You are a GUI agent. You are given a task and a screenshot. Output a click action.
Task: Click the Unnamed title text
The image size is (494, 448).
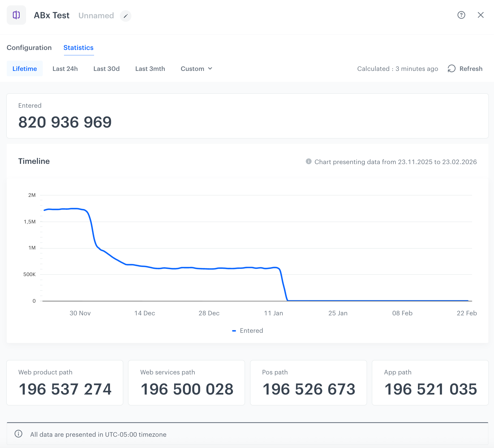tap(96, 16)
